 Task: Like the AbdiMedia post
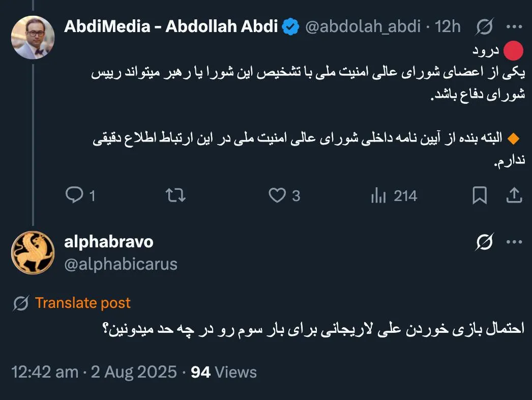pos(277,195)
